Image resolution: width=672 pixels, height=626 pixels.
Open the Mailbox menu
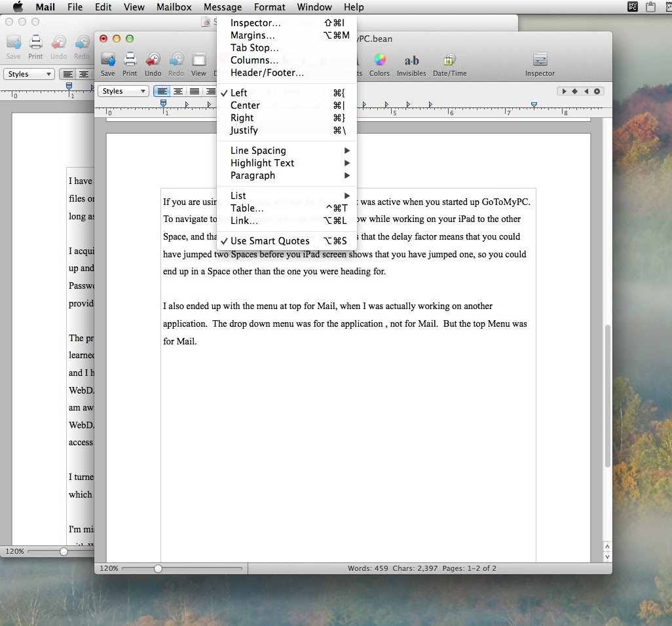point(174,7)
